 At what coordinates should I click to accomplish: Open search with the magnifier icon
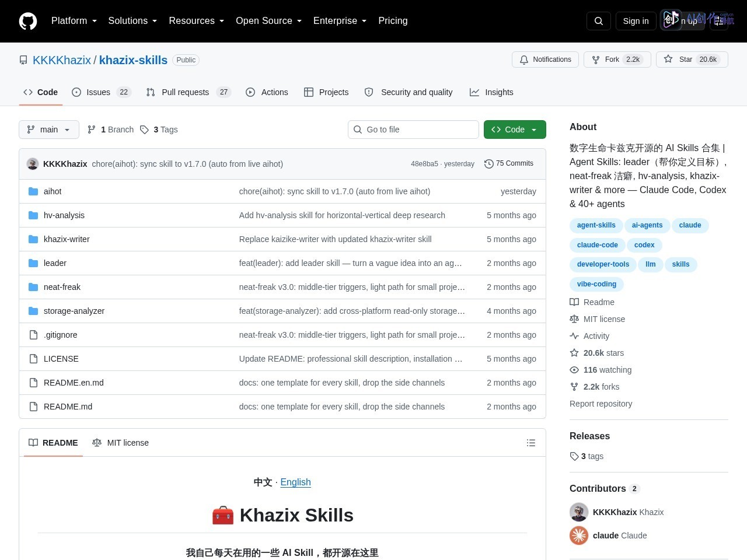click(x=599, y=21)
